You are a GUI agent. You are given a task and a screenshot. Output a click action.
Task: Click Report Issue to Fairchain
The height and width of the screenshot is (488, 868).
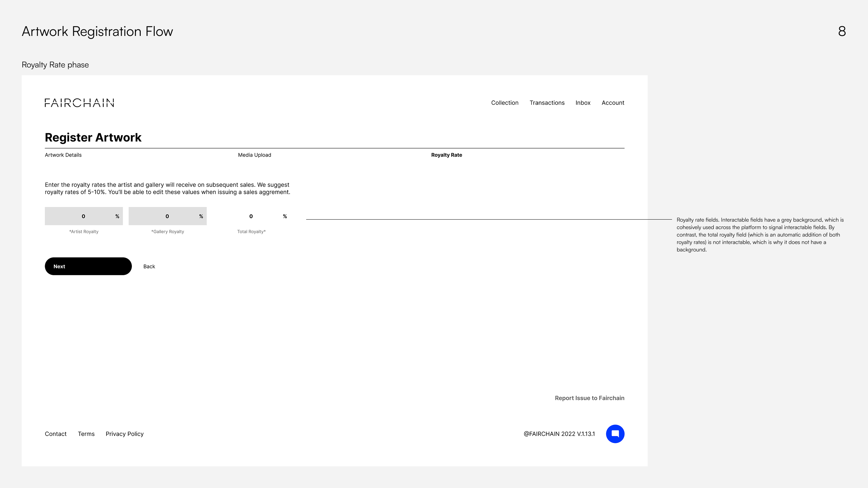pyautogui.click(x=589, y=398)
